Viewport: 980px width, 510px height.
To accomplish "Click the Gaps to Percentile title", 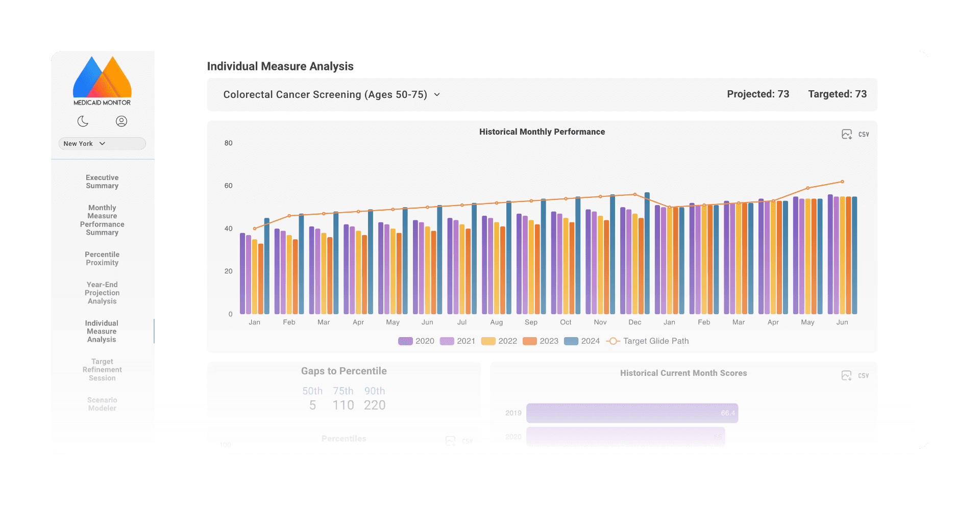I will tap(344, 371).
